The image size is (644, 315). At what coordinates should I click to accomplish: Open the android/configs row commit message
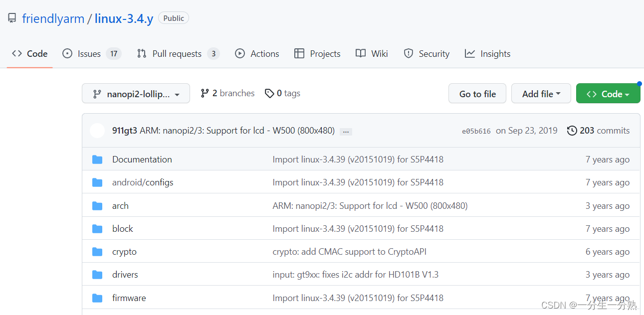coord(358,182)
